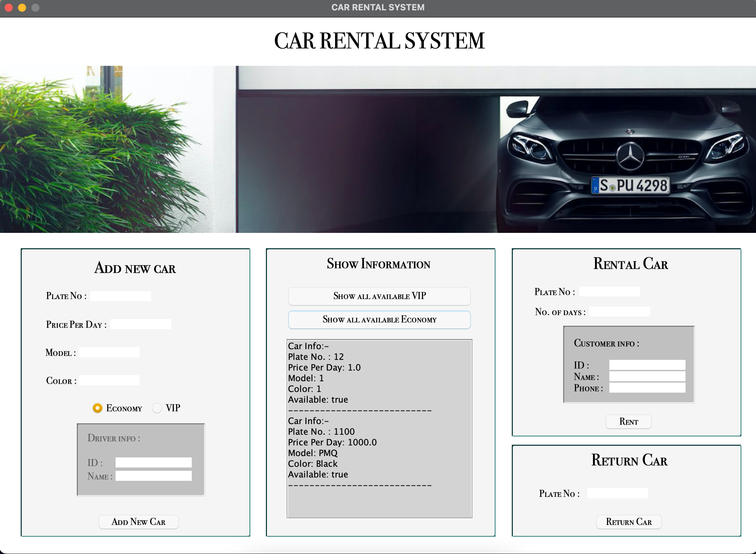Image resolution: width=756 pixels, height=554 pixels.
Task: Click the Add New Car button
Action: tap(138, 522)
